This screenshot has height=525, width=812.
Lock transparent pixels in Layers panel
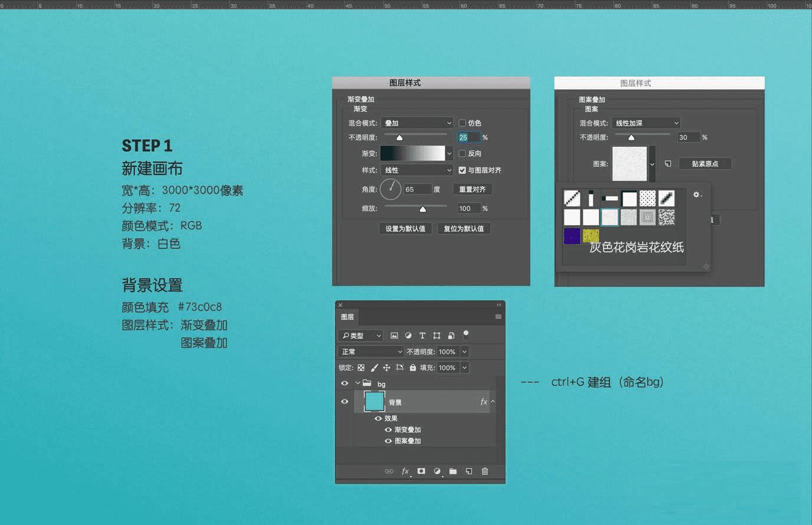coord(361,367)
